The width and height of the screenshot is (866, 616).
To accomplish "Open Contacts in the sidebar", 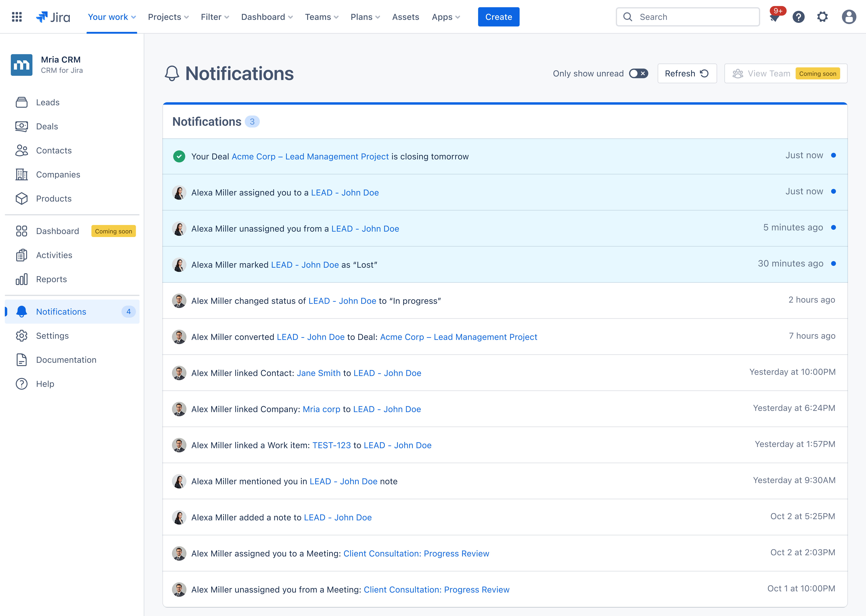I will coord(72,151).
